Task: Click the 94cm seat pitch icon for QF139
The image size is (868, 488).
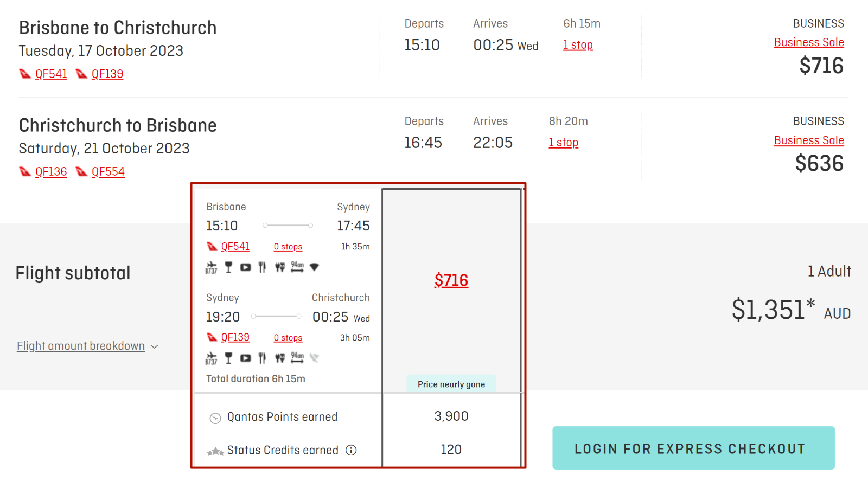Action: coord(297,358)
